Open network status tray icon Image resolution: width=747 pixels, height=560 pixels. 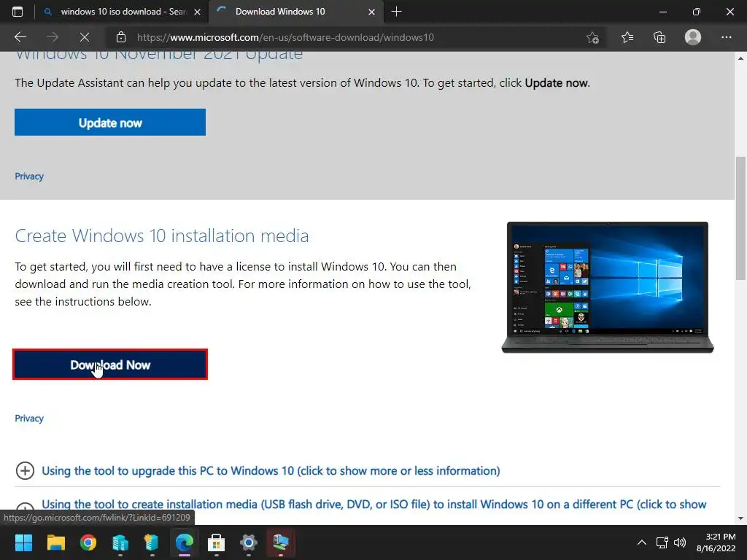tap(662, 542)
